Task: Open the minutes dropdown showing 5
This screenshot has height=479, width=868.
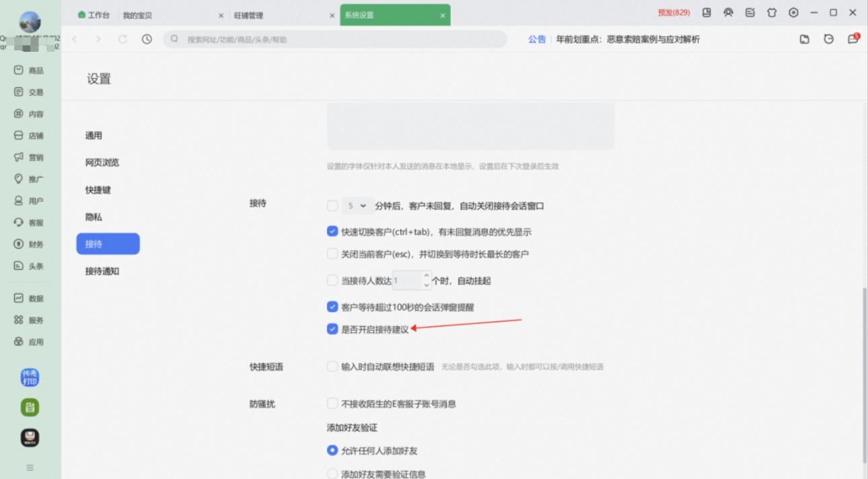Action: pos(358,206)
